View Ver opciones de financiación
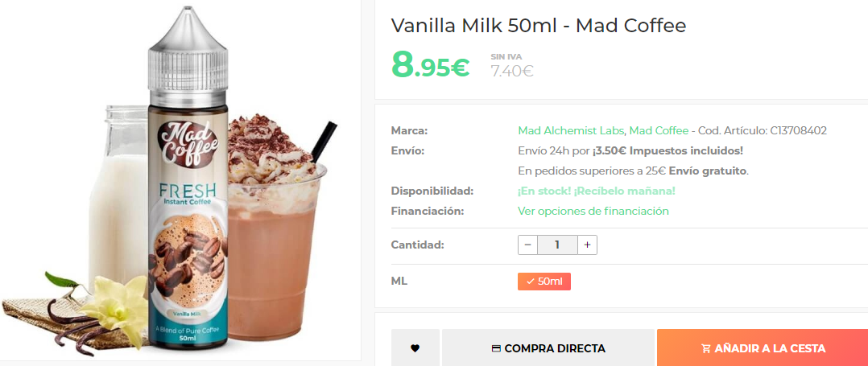The width and height of the screenshot is (868, 366). [593, 211]
